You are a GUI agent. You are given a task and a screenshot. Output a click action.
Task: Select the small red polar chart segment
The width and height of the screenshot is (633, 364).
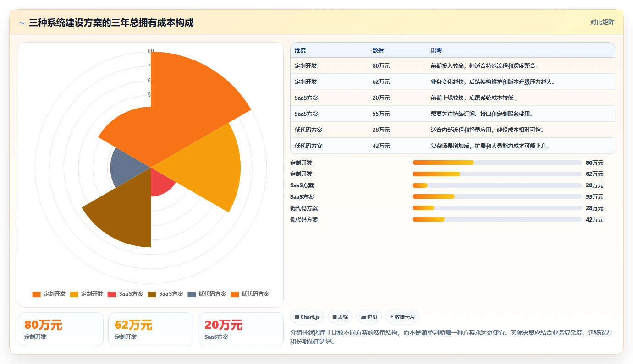pyautogui.click(x=160, y=182)
